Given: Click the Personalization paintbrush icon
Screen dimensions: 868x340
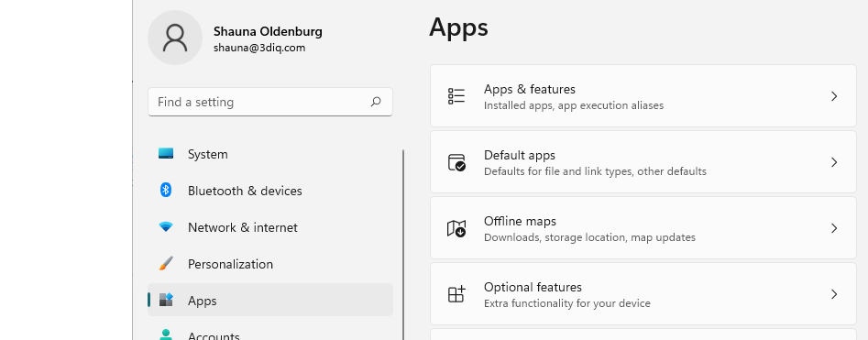Looking at the screenshot, I should (x=166, y=264).
